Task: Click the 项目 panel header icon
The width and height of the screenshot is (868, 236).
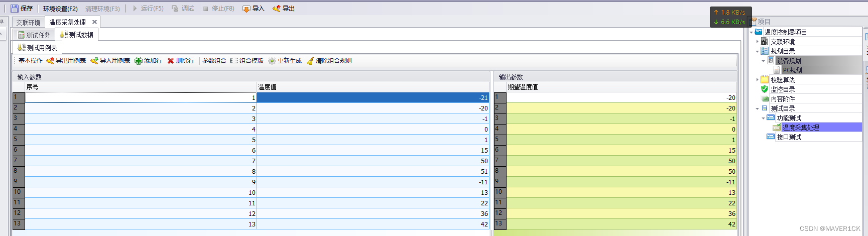Action: (754, 22)
